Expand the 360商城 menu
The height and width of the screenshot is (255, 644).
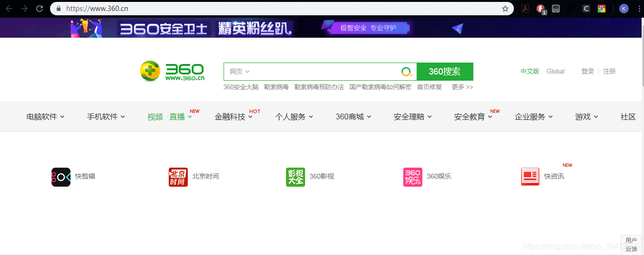pyautogui.click(x=353, y=117)
